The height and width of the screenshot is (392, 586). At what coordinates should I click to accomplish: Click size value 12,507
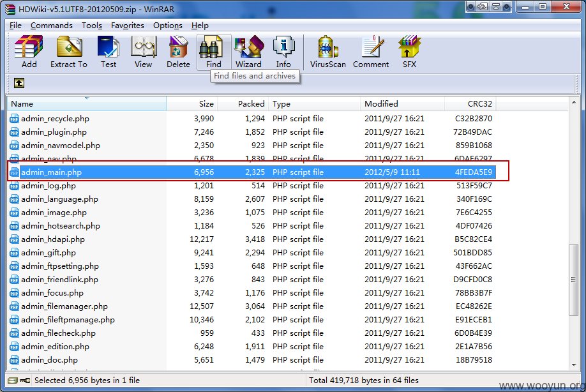click(202, 306)
